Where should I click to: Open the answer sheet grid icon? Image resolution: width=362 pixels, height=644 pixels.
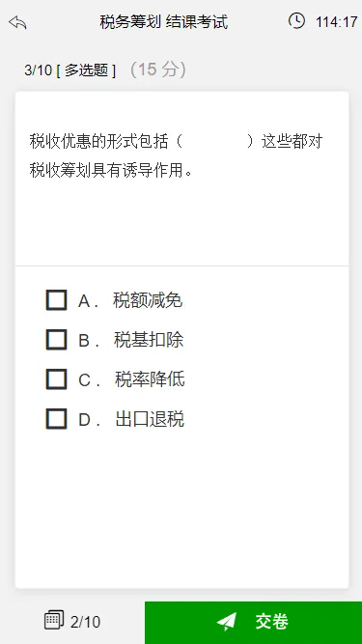[x=54, y=620]
